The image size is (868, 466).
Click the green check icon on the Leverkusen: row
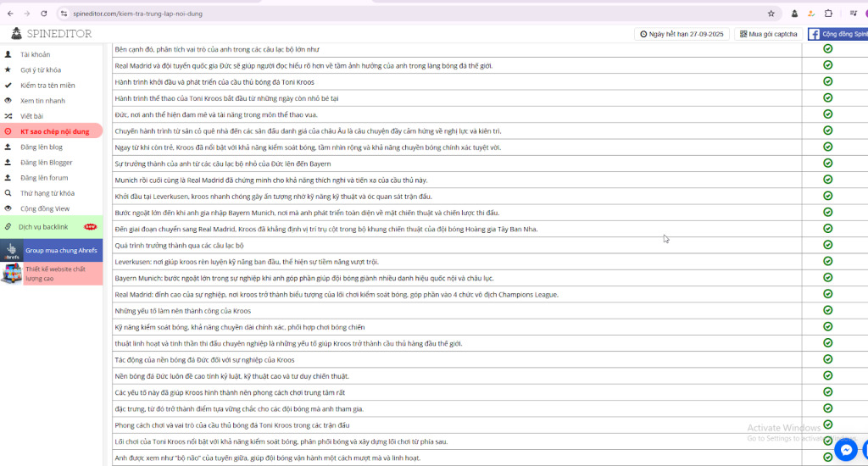click(x=827, y=262)
